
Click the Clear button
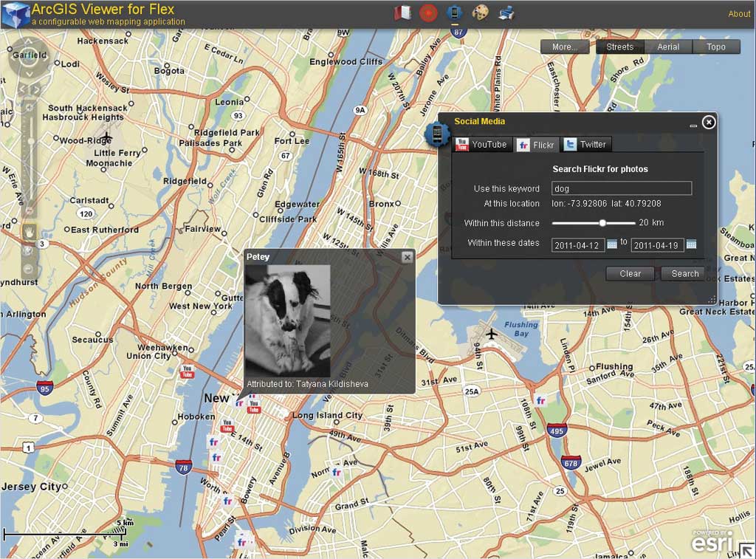[x=630, y=273]
